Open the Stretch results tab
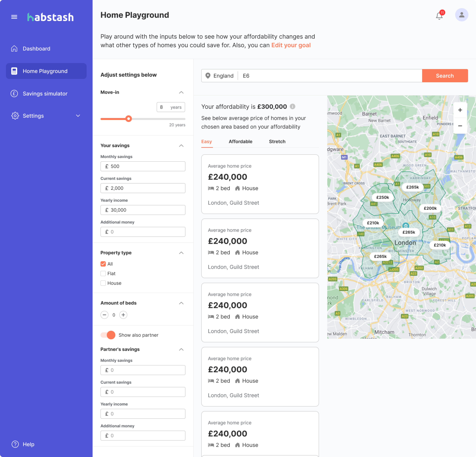The width and height of the screenshot is (476, 457). click(x=277, y=141)
